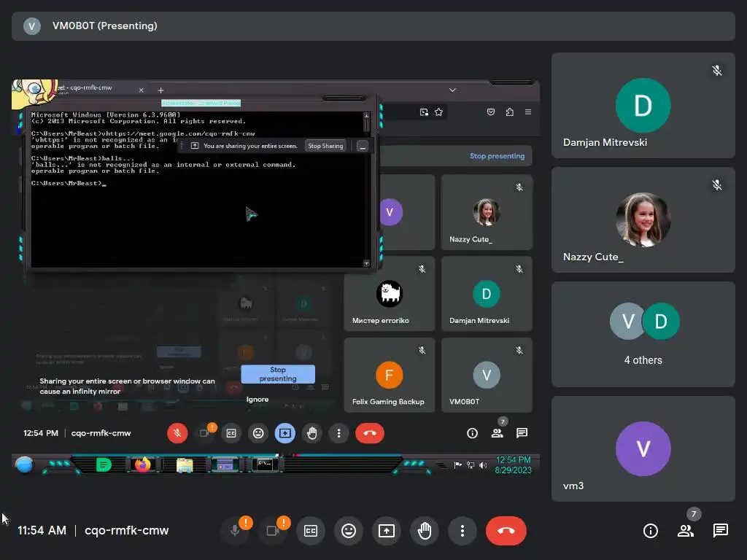Select Мистер erroriko tile in the shared window

390,294
